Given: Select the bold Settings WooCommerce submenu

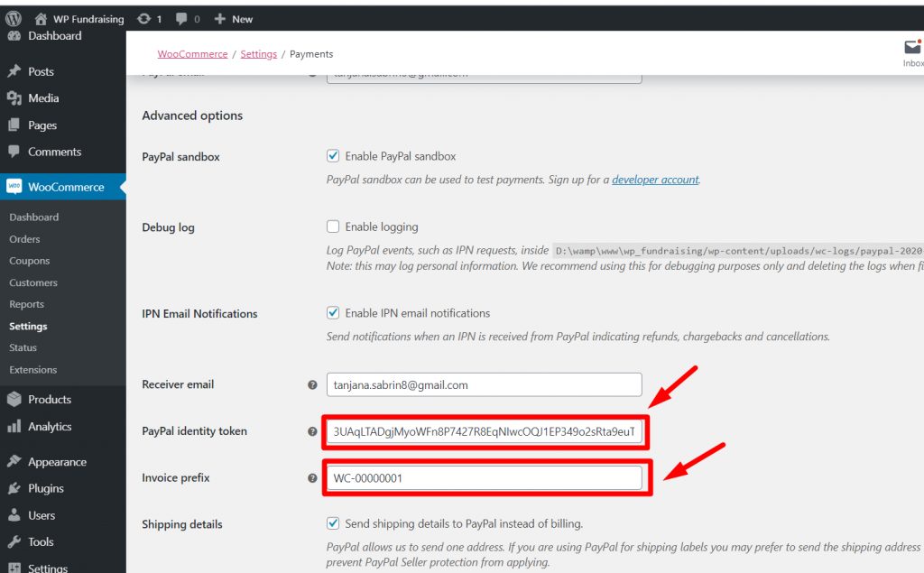Looking at the screenshot, I should 28,326.
